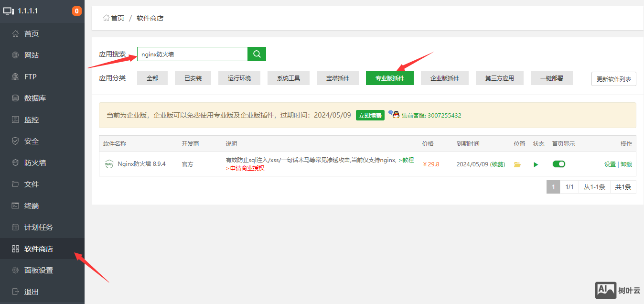Click the 申请商业授权 link
This screenshot has width=644, height=304.
click(x=247, y=168)
